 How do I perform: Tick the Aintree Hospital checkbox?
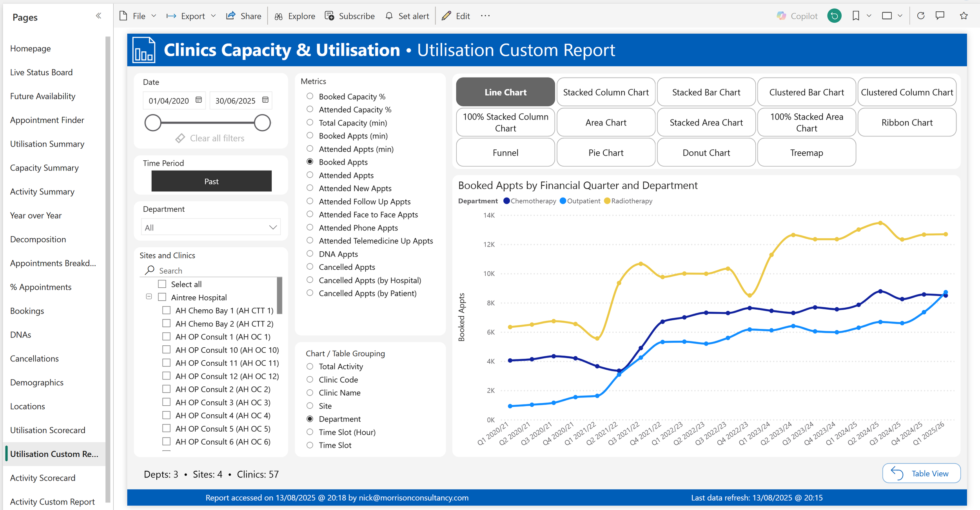[x=162, y=297]
